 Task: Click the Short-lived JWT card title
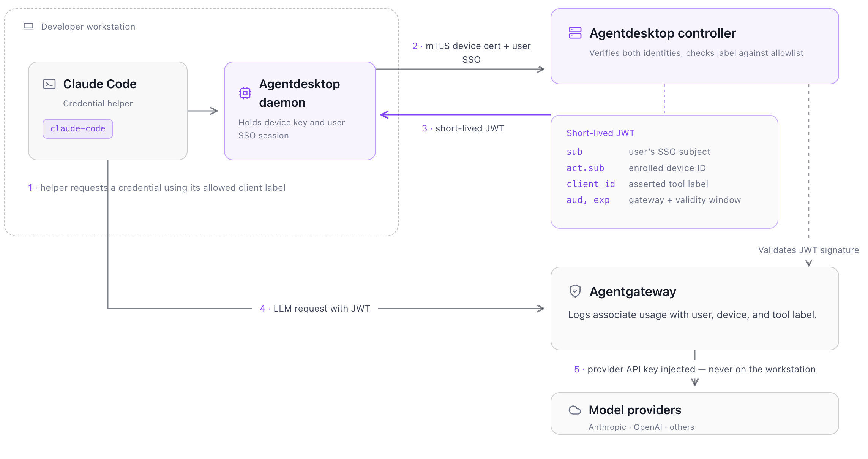(x=601, y=133)
